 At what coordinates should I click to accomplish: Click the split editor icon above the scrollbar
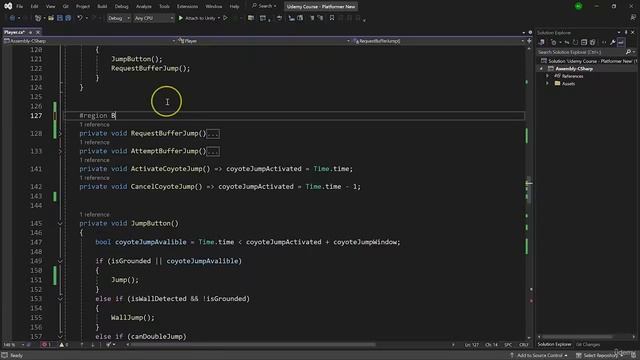[x=529, y=41]
